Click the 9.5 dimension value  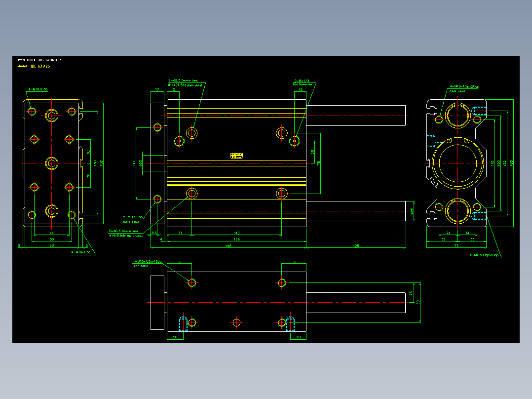(154, 233)
